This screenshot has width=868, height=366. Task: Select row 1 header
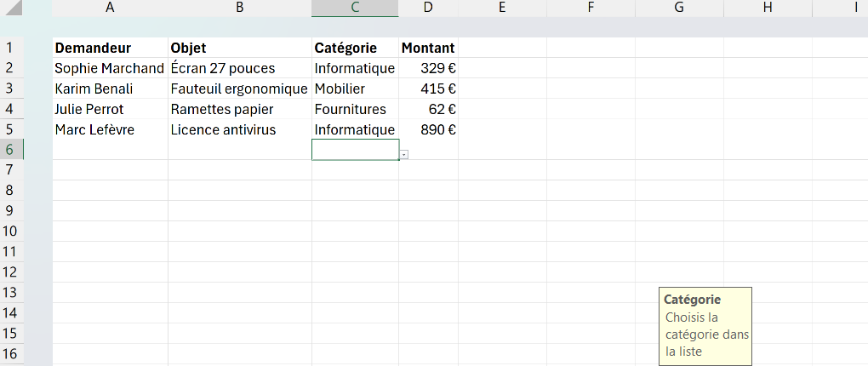point(12,48)
